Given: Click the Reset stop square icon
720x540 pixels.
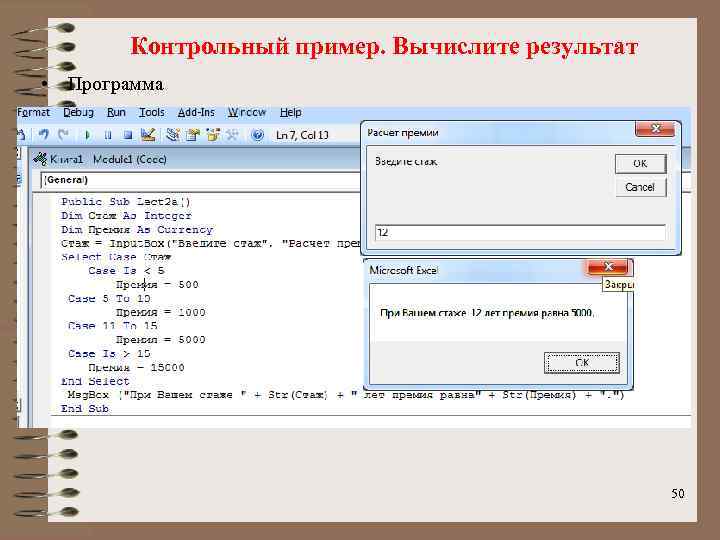Looking at the screenshot, I should (128, 135).
